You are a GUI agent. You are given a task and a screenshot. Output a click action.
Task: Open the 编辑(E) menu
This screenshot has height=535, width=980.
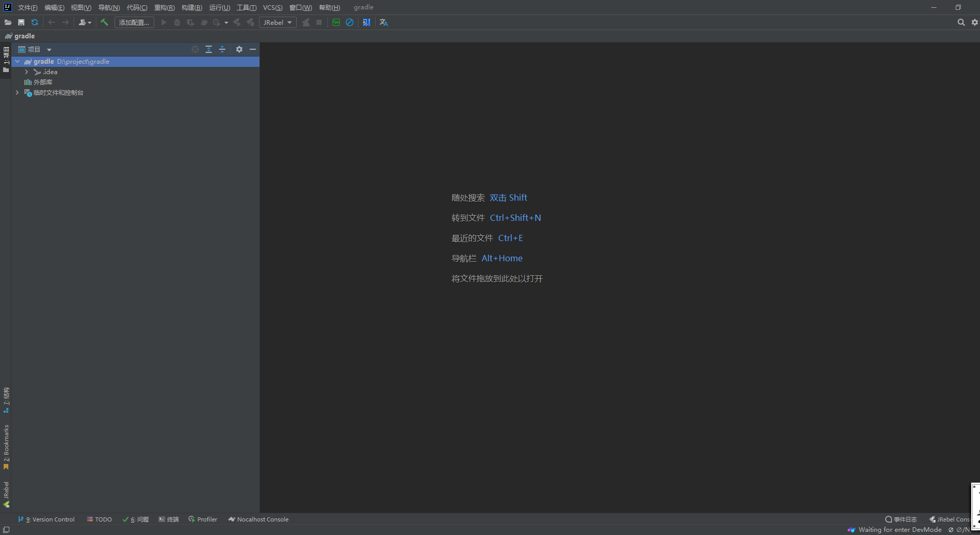tap(54, 7)
